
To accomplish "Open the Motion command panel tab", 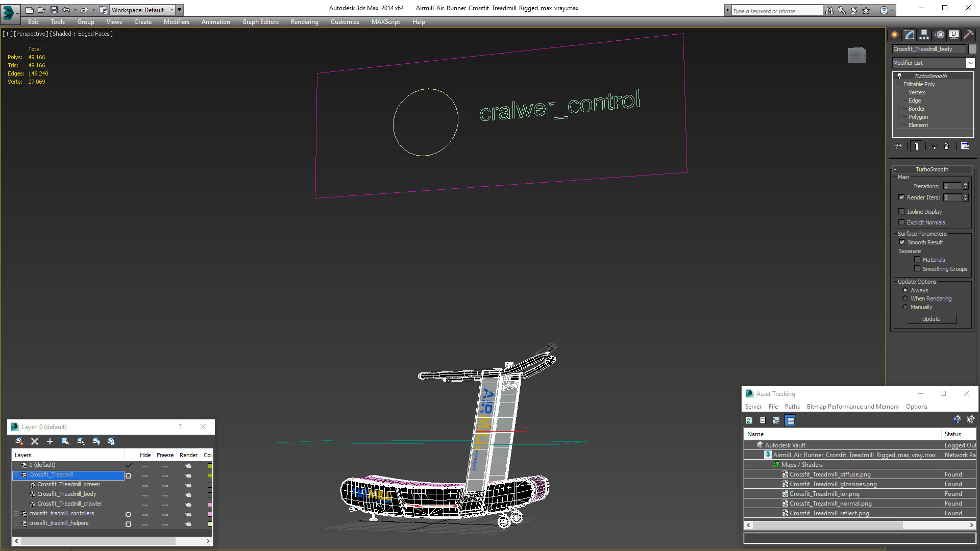I will [939, 35].
